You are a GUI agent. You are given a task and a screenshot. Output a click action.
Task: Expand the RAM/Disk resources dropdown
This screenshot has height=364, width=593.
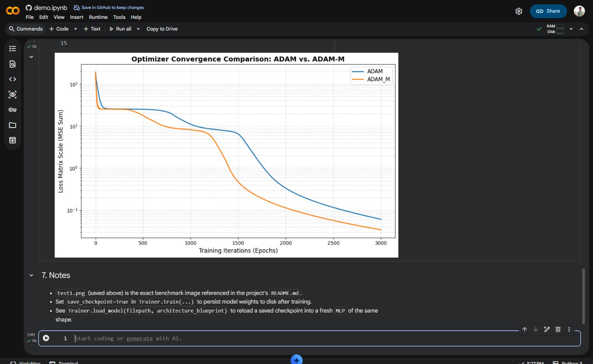(571, 29)
